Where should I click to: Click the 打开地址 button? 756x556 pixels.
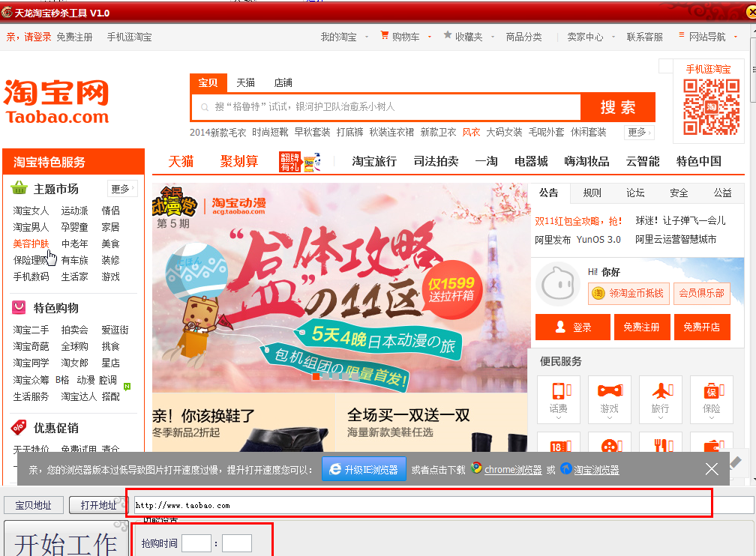99,505
